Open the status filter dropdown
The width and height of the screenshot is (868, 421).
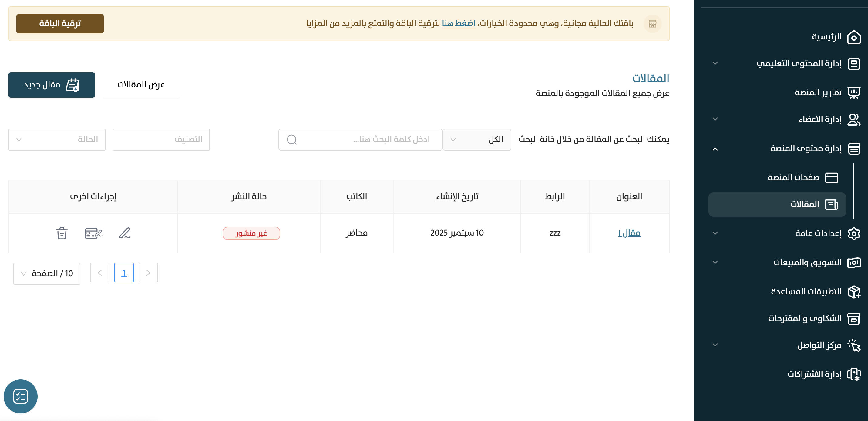pyautogui.click(x=57, y=140)
